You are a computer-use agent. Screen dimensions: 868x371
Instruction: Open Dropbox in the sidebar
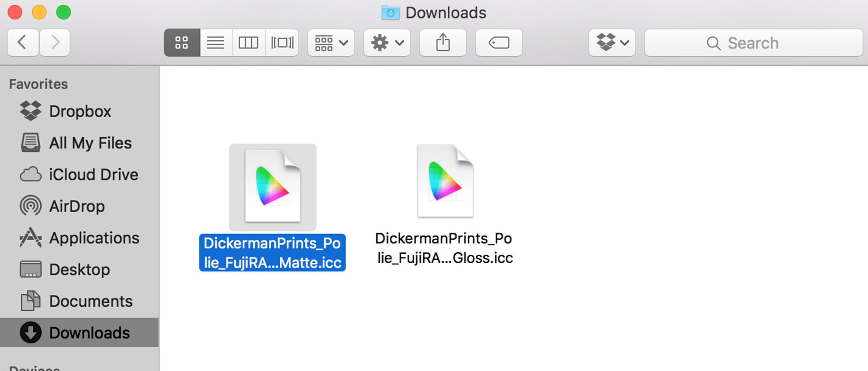80,111
